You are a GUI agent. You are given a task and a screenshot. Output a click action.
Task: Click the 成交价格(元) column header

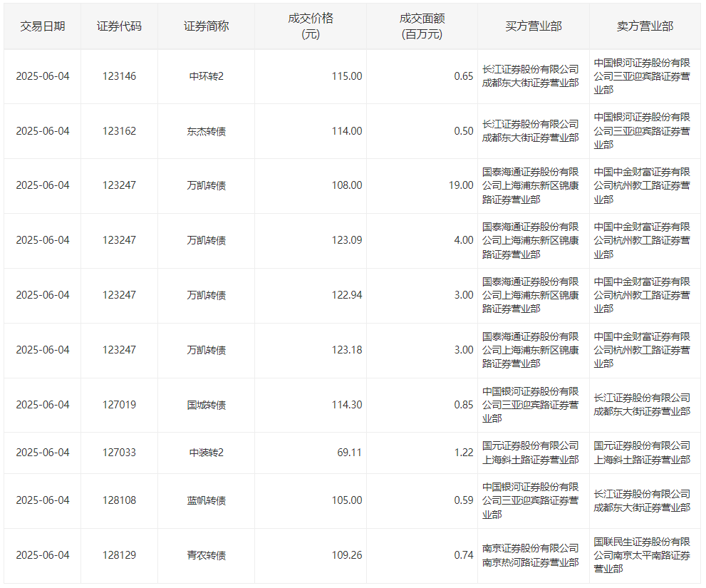click(311, 26)
